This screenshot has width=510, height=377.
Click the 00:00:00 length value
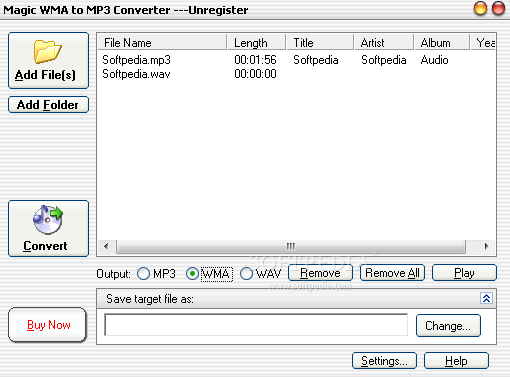pyautogui.click(x=255, y=74)
